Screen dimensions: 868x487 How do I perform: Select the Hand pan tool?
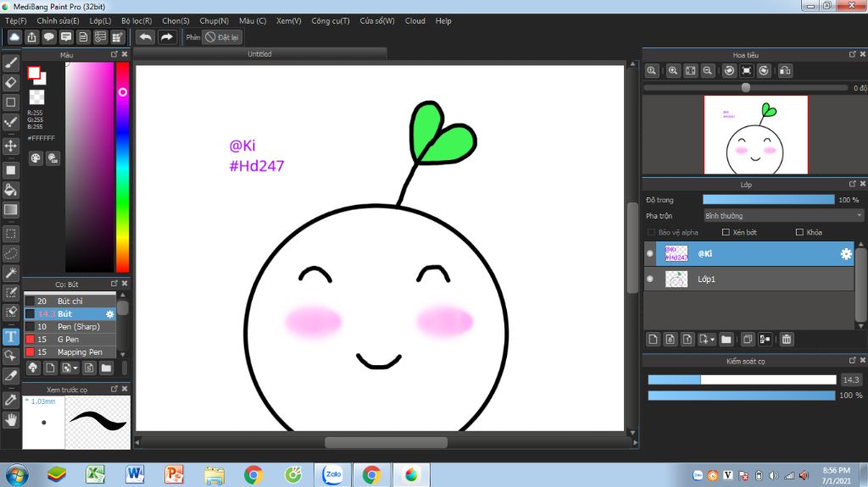[10, 420]
